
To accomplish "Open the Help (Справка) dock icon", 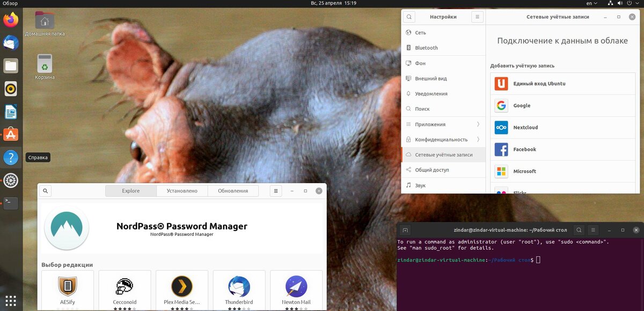I will click(x=11, y=157).
